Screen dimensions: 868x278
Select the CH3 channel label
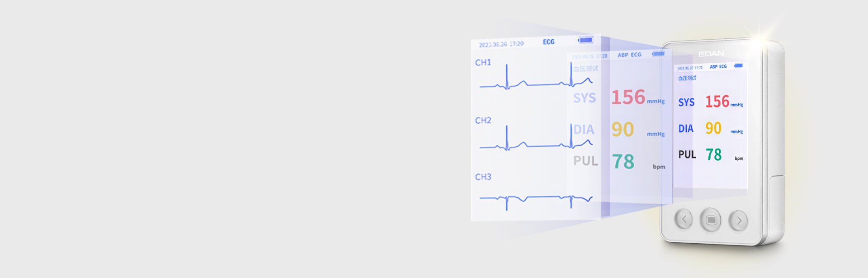[x=483, y=177]
